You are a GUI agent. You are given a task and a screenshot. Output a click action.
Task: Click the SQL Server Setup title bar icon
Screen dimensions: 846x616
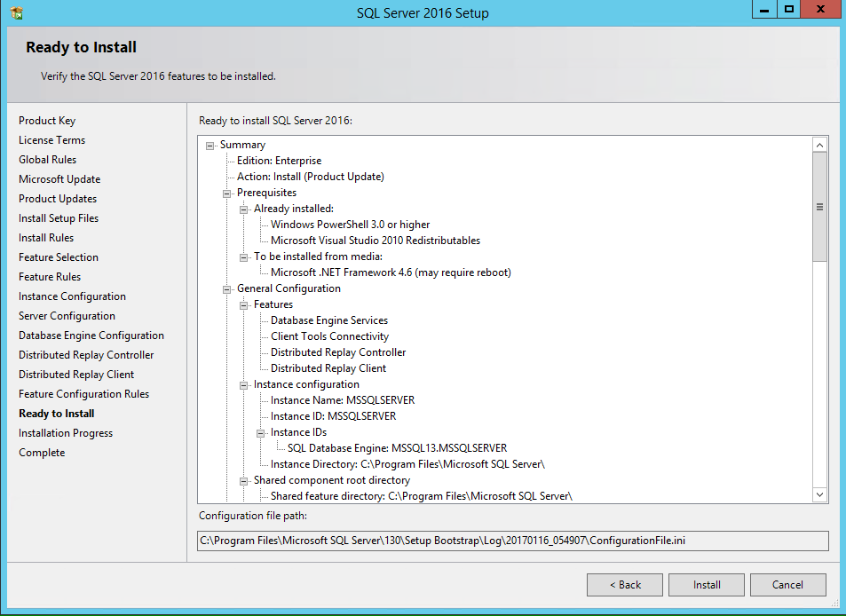(17, 12)
